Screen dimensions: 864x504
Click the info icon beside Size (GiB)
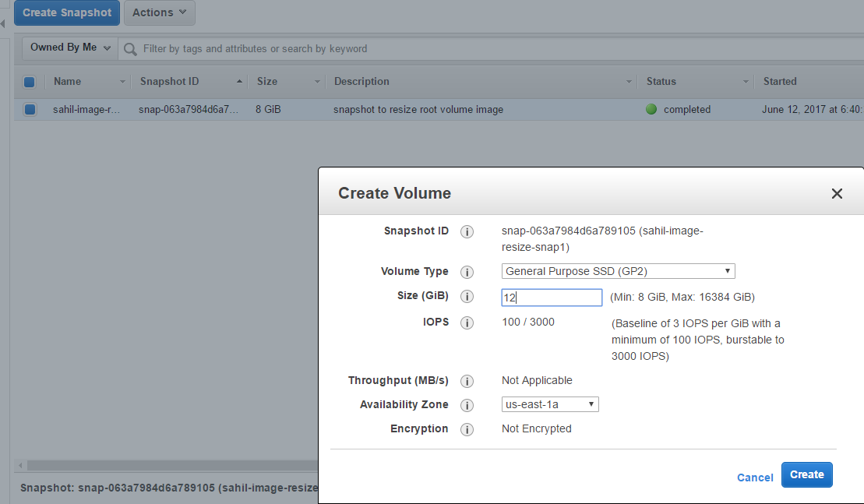[467, 297]
